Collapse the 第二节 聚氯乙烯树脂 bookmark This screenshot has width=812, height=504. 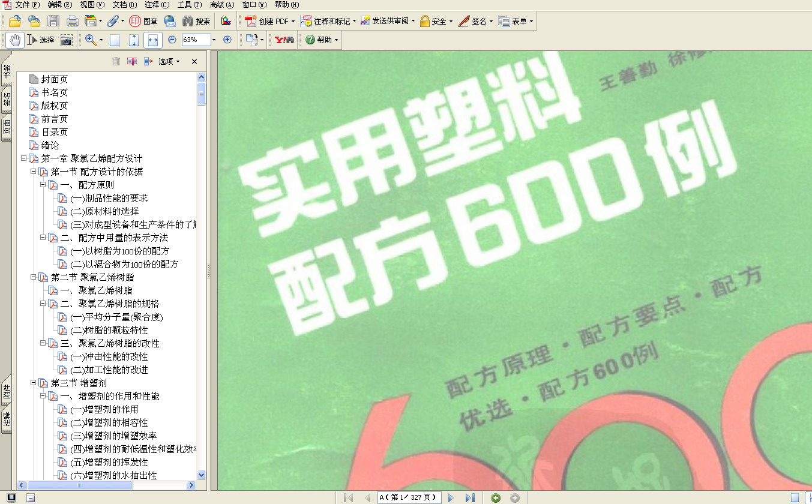coord(34,277)
